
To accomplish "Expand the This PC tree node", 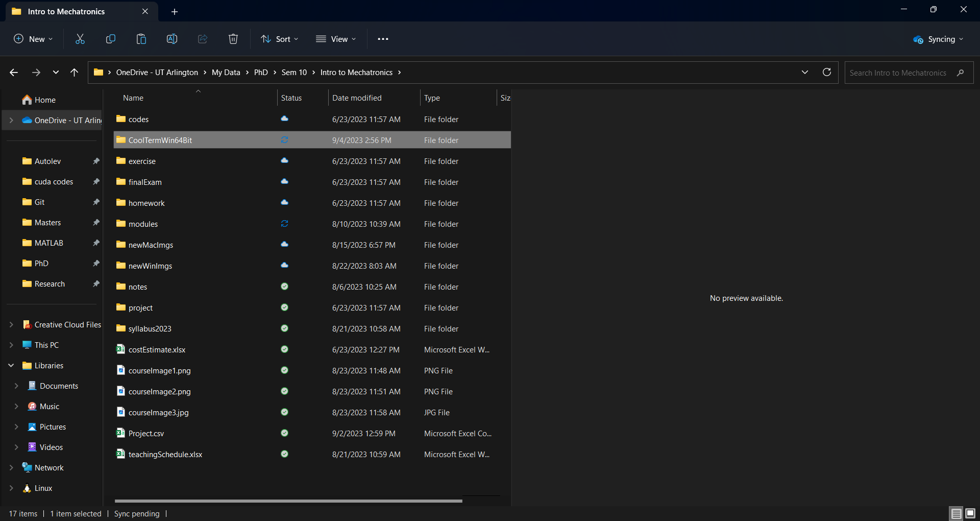I will [x=11, y=345].
